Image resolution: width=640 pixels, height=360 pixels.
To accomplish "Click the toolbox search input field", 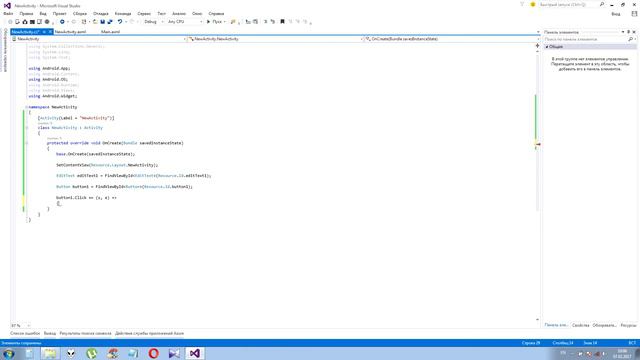I will click(586, 39).
